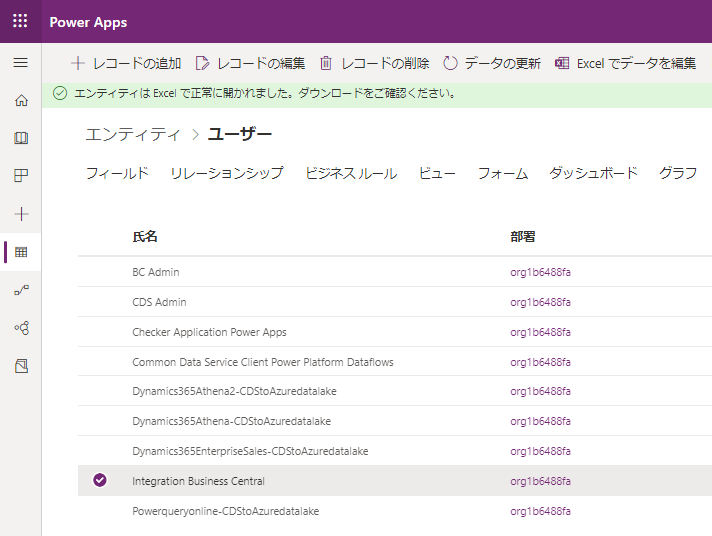
Task: Click the Excel download notification message
Action: click(265, 93)
